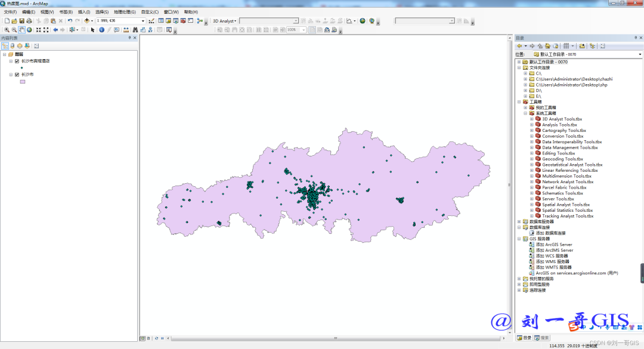Go back to previous extent
This screenshot has width=644, height=349.
click(55, 30)
